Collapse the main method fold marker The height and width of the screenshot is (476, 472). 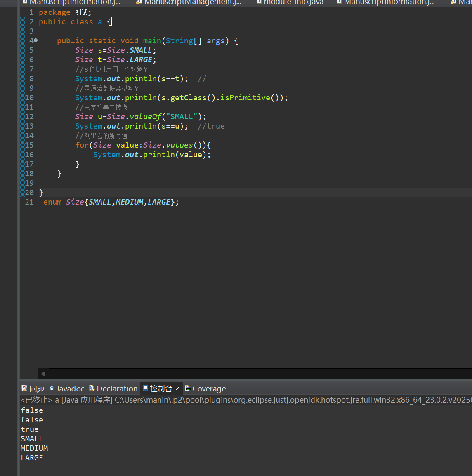point(36,40)
